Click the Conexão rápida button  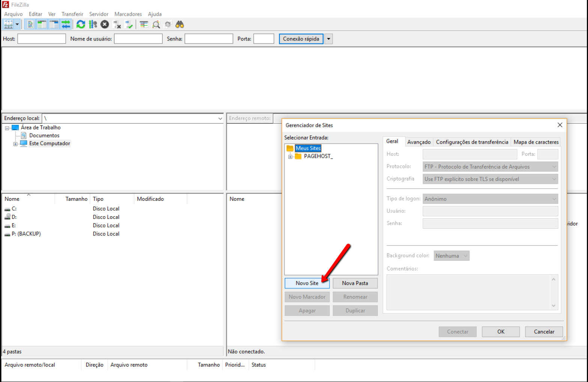point(301,39)
